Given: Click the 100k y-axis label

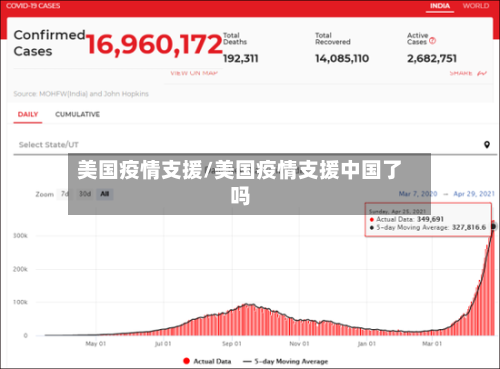Looking at the screenshot, I should [20, 302].
